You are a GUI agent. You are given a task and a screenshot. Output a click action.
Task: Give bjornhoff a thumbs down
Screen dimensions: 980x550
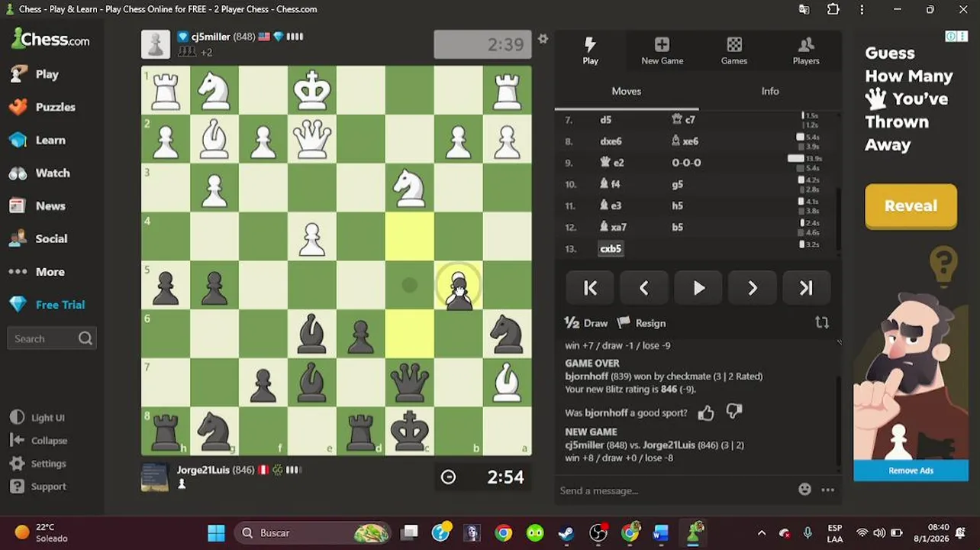click(734, 412)
